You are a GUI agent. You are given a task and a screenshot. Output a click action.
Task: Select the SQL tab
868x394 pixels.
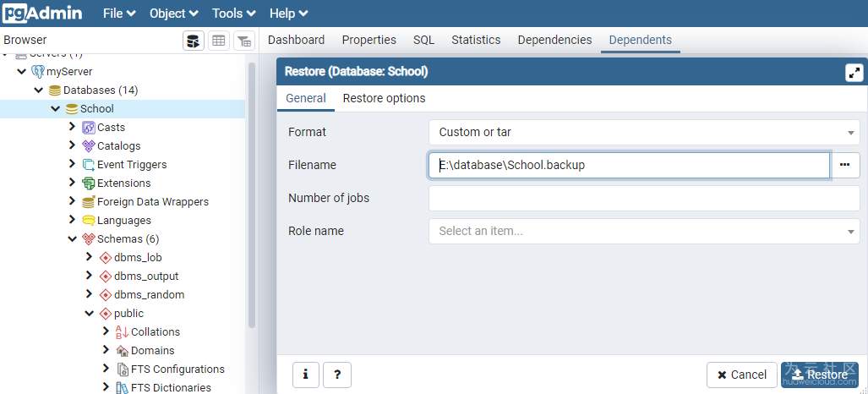click(x=423, y=40)
